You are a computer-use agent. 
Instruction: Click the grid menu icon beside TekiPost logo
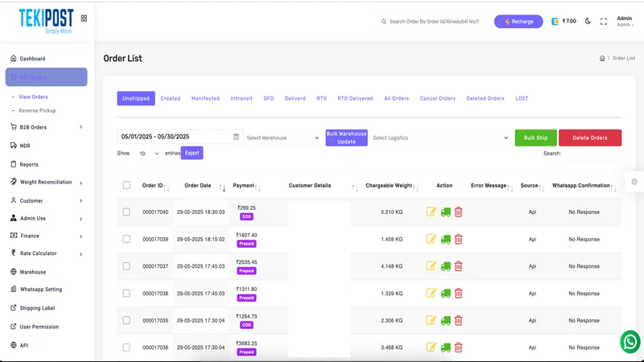coord(84,18)
